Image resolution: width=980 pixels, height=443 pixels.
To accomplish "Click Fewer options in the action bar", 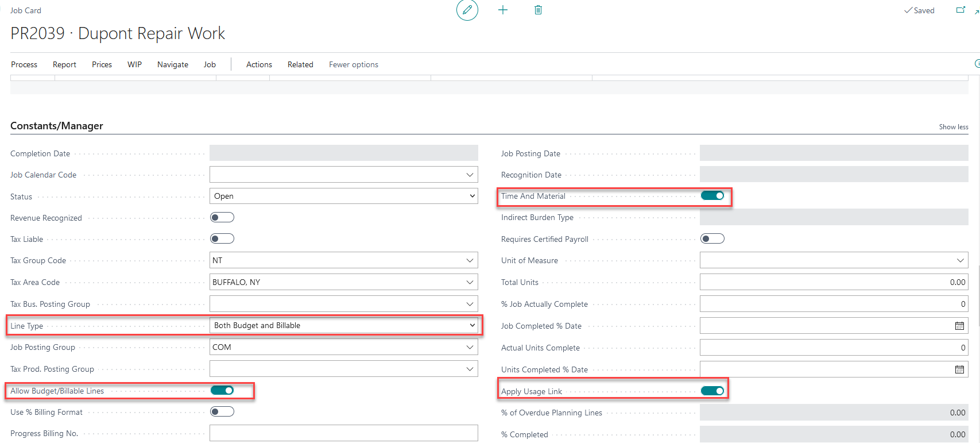I will pyautogui.click(x=353, y=64).
